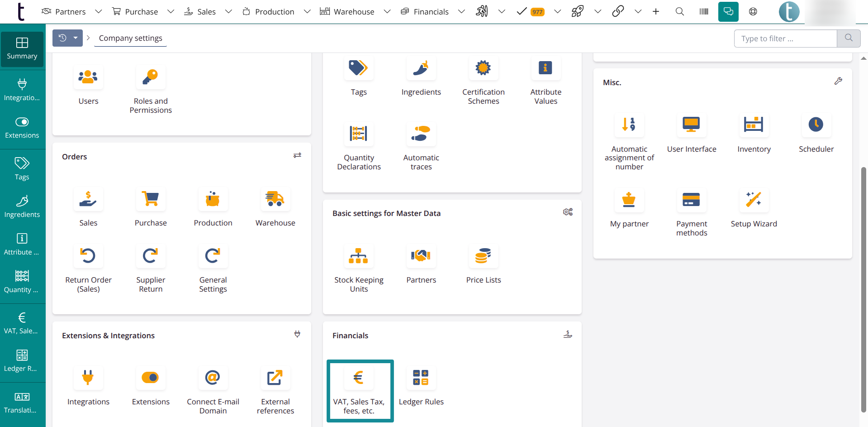Open Ledger Rules in Financials

pyautogui.click(x=421, y=378)
